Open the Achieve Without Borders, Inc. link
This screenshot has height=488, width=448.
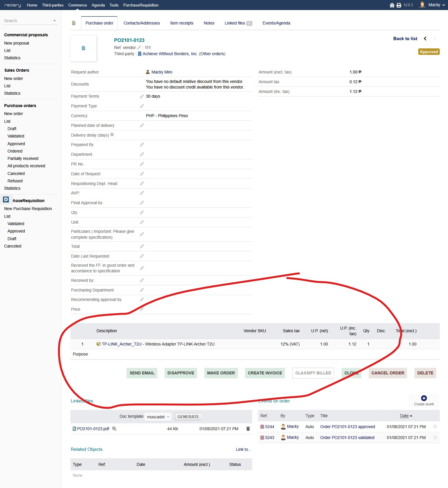170,54
